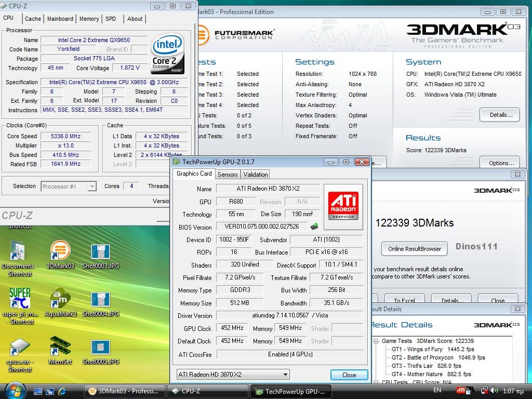Launch super_pi_mod shortcut on desktop
The height and width of the screenshot is (399, 532).
pyautogui.click(x=20, y=305)
